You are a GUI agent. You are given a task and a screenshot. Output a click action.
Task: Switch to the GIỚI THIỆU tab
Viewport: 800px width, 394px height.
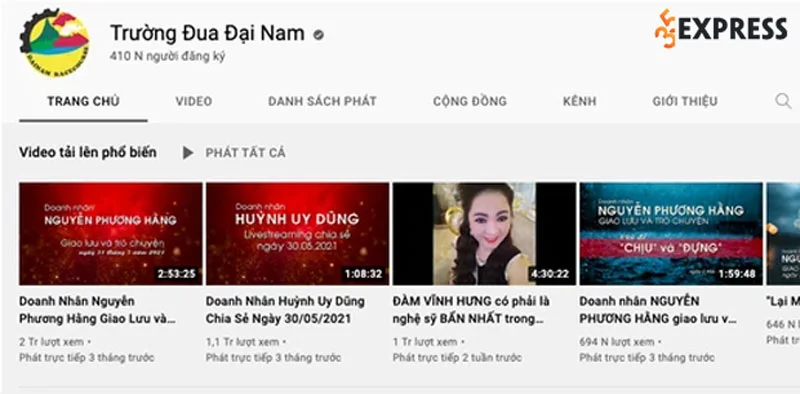(x=685, y=101)
